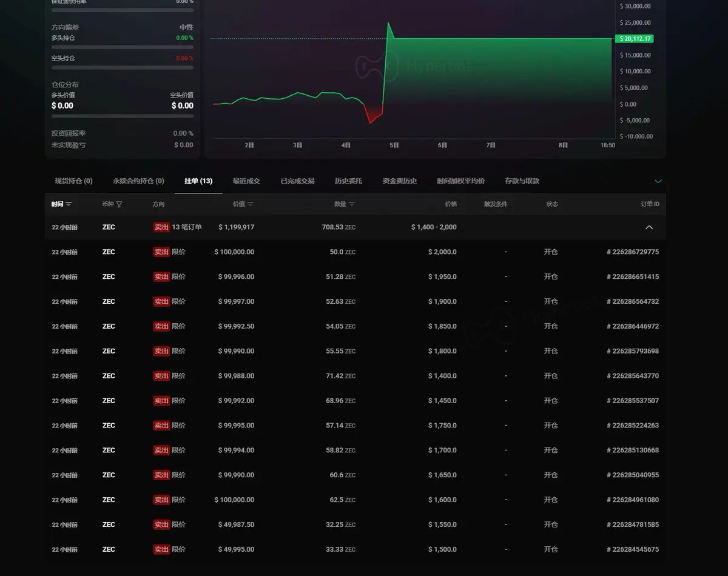Screen dimensions: 728x576
Task: Click the 5日 marker on the chart axis
Action: [x=394, y=146]
